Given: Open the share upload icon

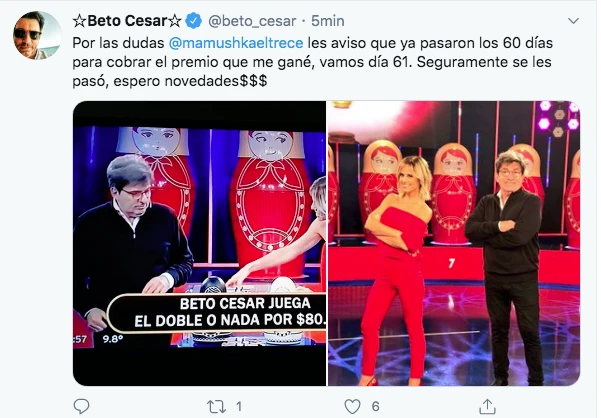Looking at the screenshot, I should tap(487, 406).
